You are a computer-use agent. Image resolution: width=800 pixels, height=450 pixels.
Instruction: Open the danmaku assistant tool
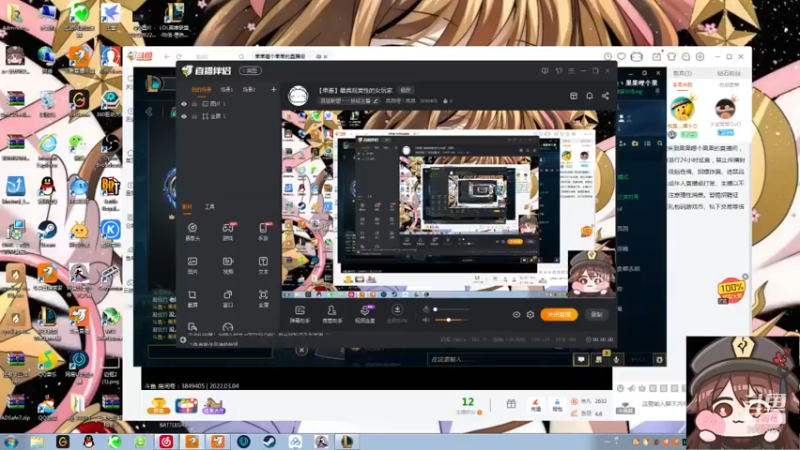pyautogui.click(x=300, y=314)
